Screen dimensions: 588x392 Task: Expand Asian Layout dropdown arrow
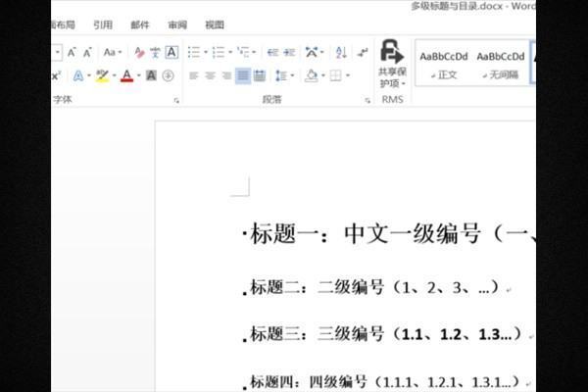[x=322, y=53]
